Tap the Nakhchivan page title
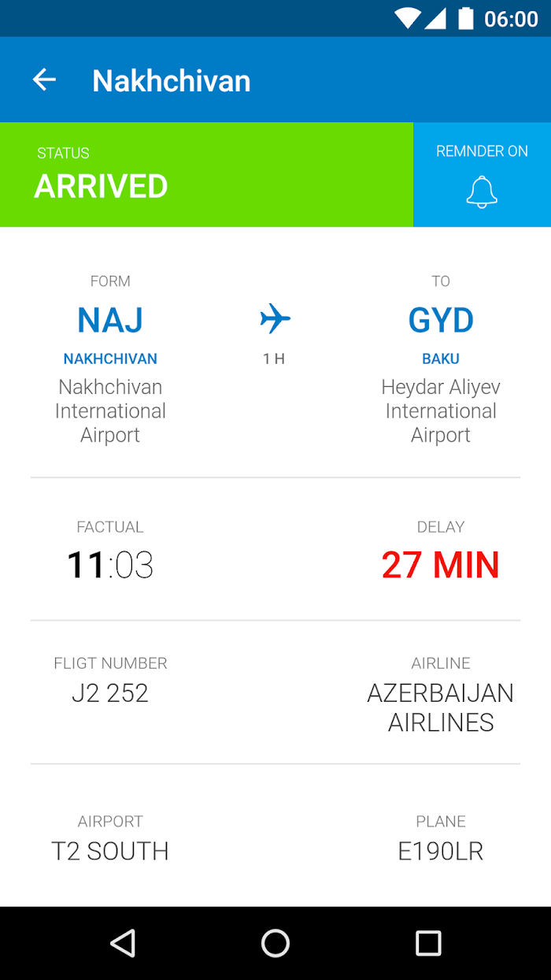The width and height of the screenshot is (551, 980). point(172,80)
